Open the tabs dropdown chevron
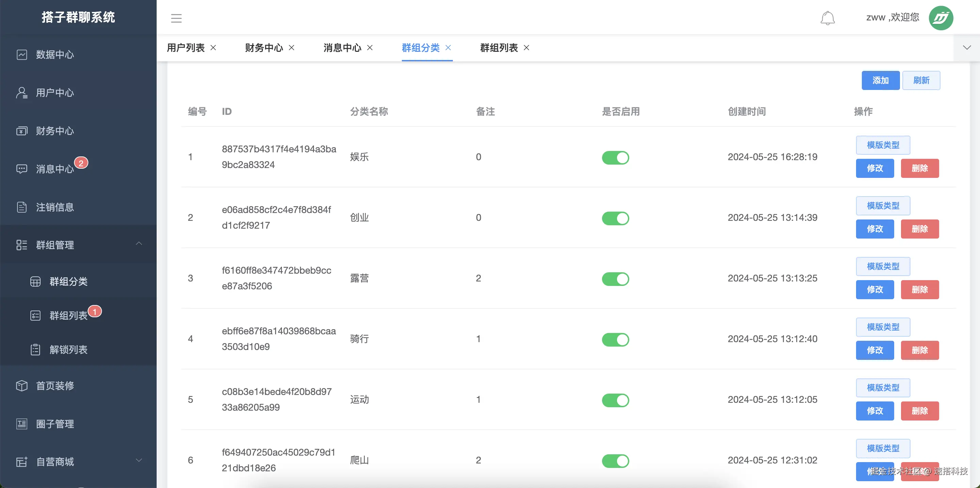 (967, 48)
